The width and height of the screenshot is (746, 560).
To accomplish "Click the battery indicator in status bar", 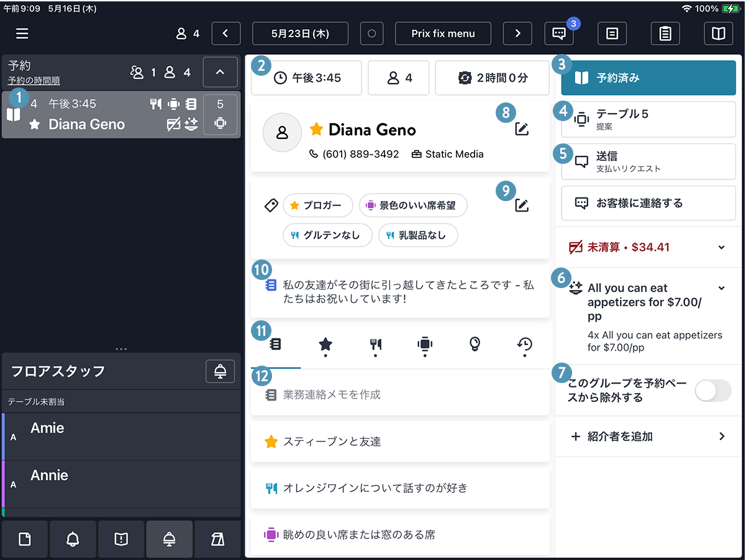I will tap(730, 9).
